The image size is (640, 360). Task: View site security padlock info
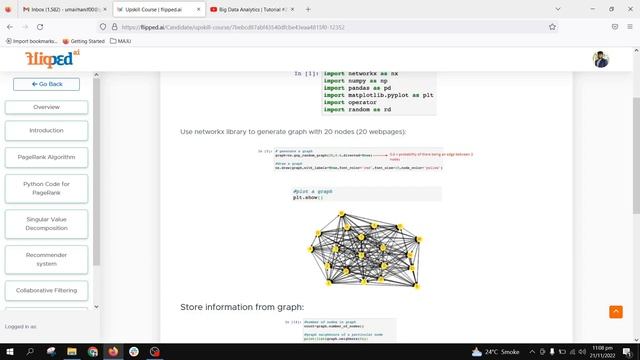click(115, 27)
